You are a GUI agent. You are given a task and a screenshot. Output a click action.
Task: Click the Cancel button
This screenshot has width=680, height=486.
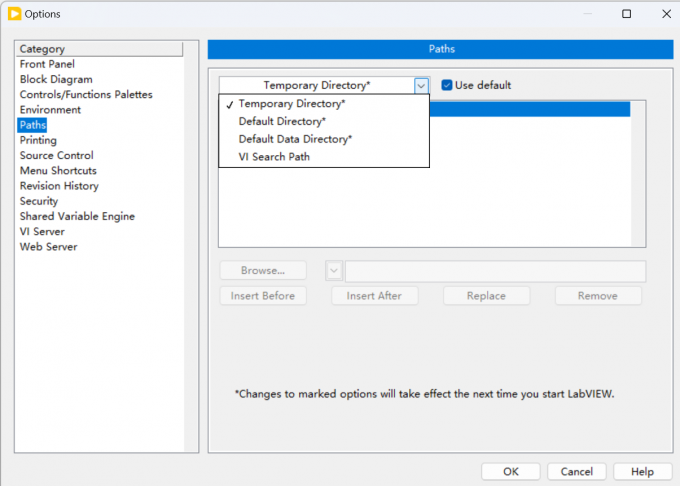577,472
